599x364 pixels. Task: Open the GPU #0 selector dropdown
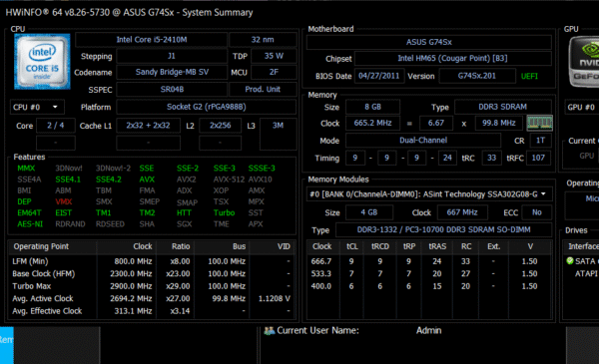pos(582,108)
